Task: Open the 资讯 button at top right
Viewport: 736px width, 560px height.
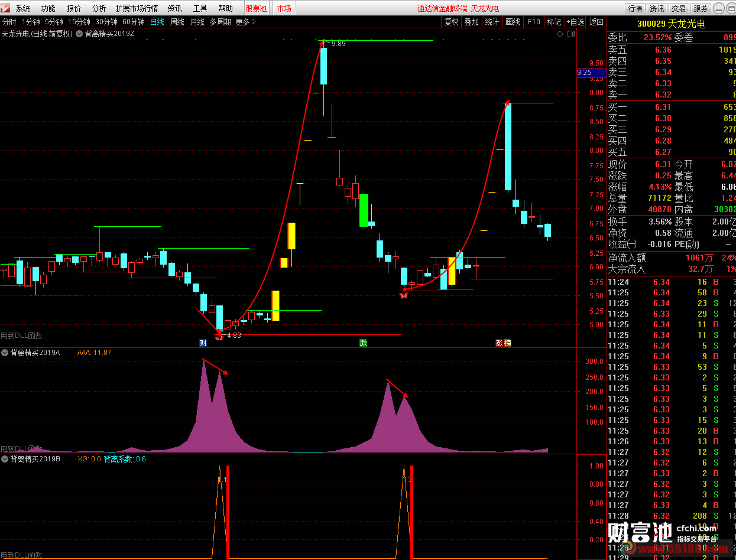Action: [657, 8]
